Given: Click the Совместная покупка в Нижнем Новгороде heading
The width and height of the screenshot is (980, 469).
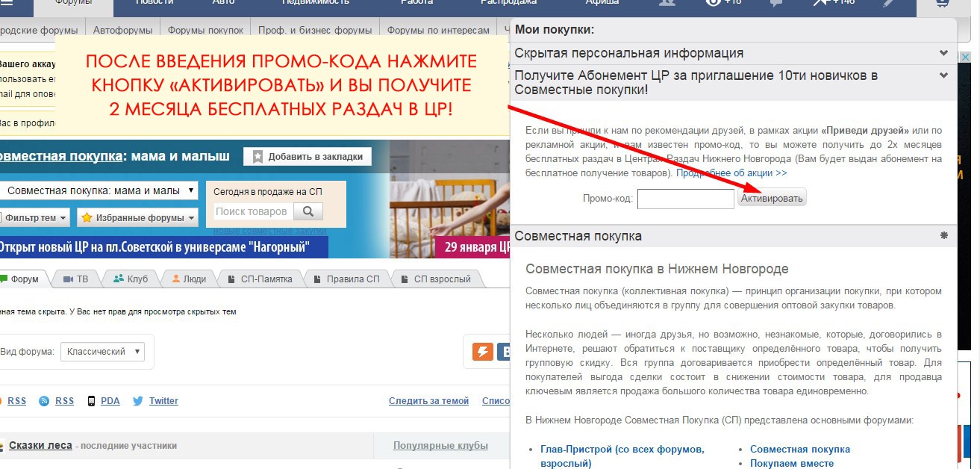Looking at the screenshot, I should (657, 269).
